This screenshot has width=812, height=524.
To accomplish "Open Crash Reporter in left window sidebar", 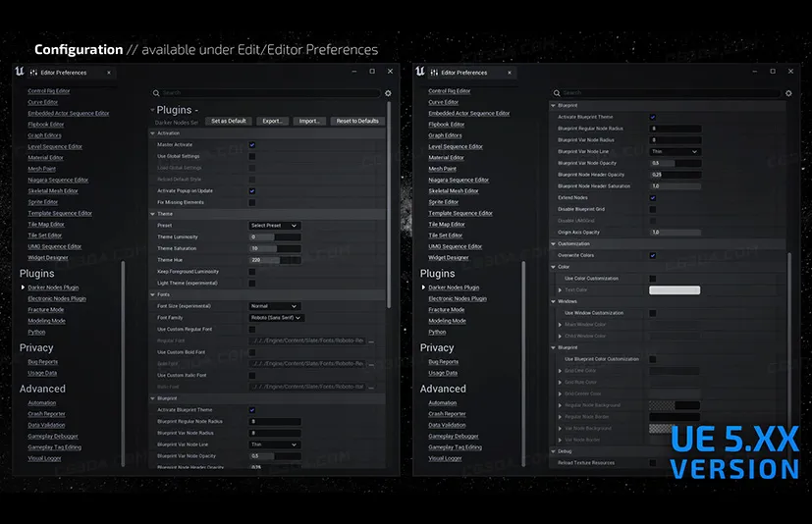I will pyautogui.click(x=46, y=414).
